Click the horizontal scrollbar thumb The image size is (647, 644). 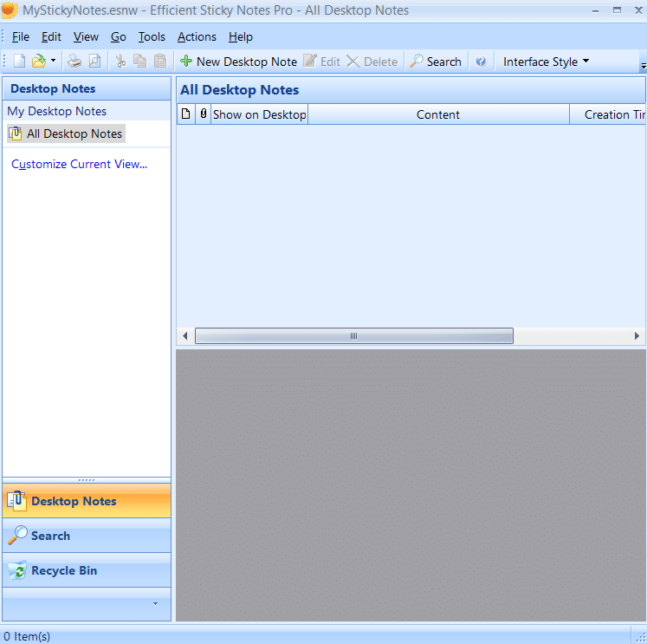tap(353, 335)
